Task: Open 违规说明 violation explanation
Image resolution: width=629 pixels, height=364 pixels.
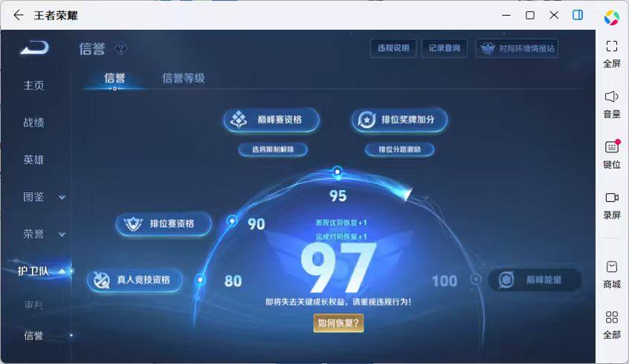Action: [x=393, y=48]
